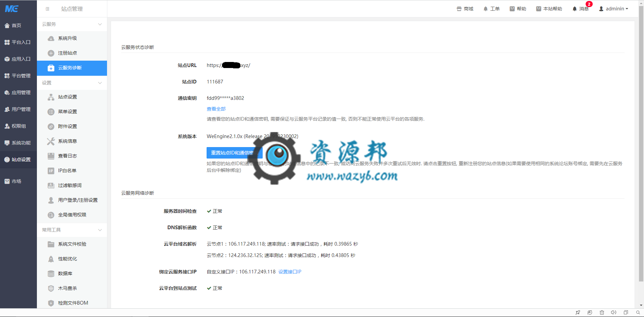This screenshot has height=317, width=644.
Task: Click 正常 status beside 服务器时间检查
Action: [215, 211]
